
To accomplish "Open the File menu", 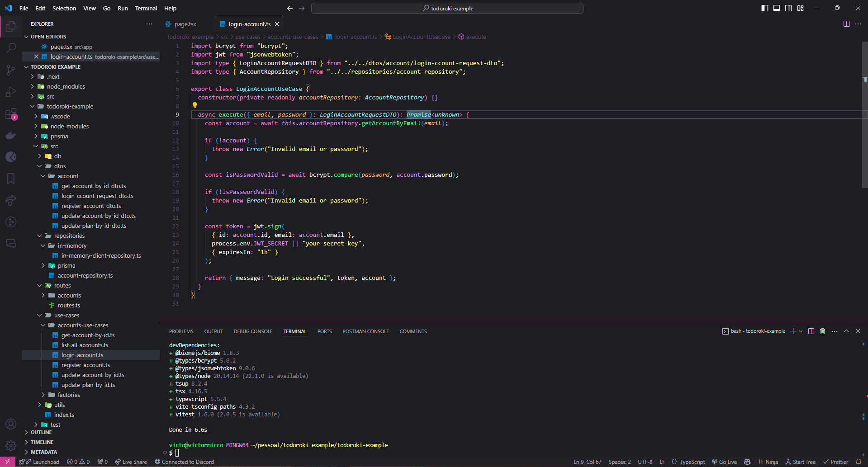I will point(24,8).
